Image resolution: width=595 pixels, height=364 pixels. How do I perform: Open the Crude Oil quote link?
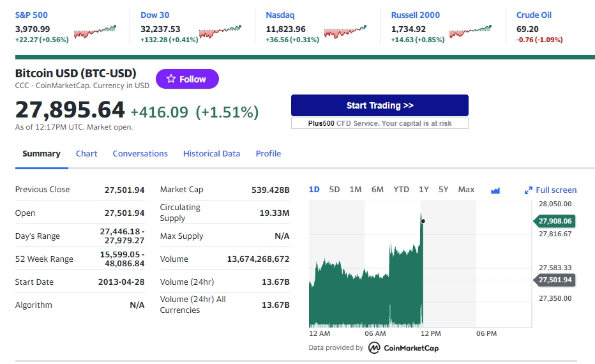tap(534, 15)
